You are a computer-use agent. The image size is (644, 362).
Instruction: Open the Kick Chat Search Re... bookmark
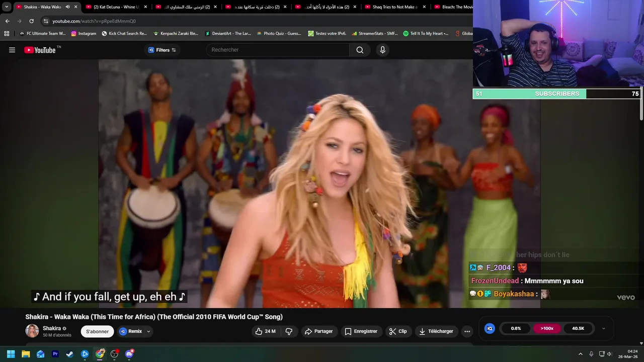click(124, 34)
